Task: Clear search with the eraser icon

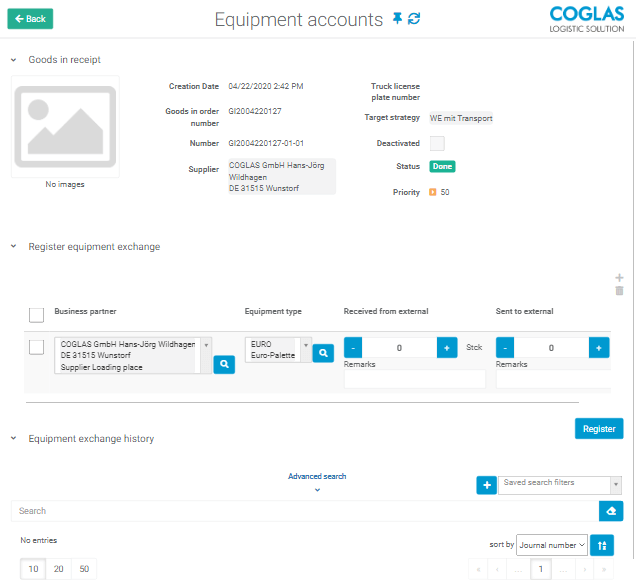Action: coord(611,511)
